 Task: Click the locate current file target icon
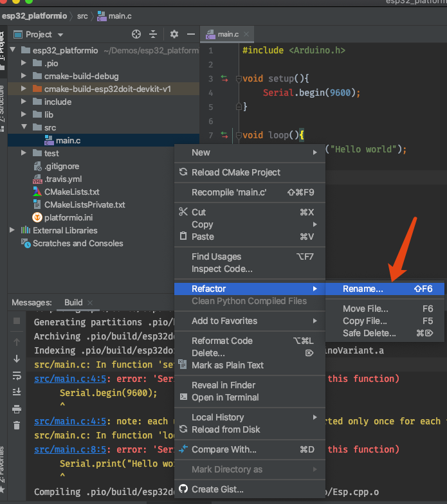pos(136,34)
